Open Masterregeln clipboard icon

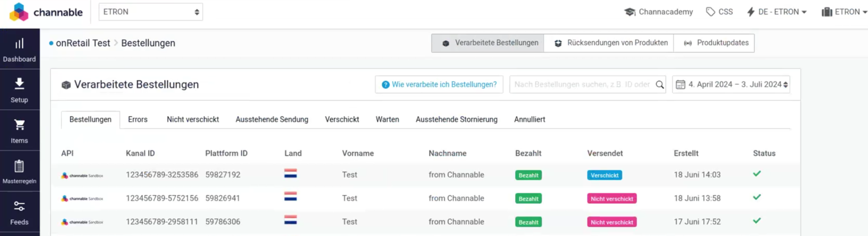click(x=19, y=166)
